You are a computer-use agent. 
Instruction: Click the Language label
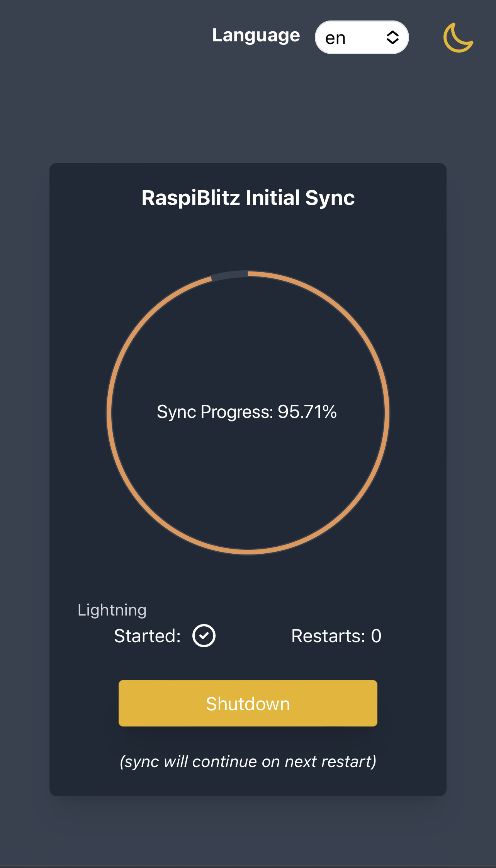256,36
